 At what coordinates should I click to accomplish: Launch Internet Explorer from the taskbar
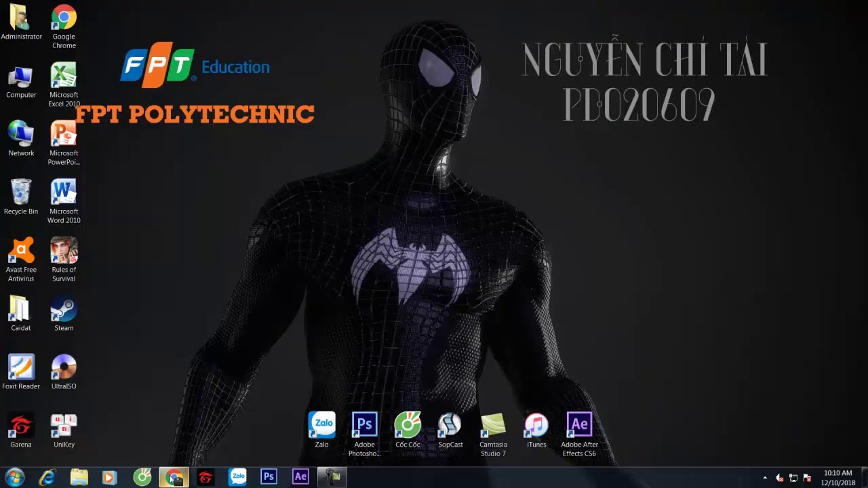point(47,477)
